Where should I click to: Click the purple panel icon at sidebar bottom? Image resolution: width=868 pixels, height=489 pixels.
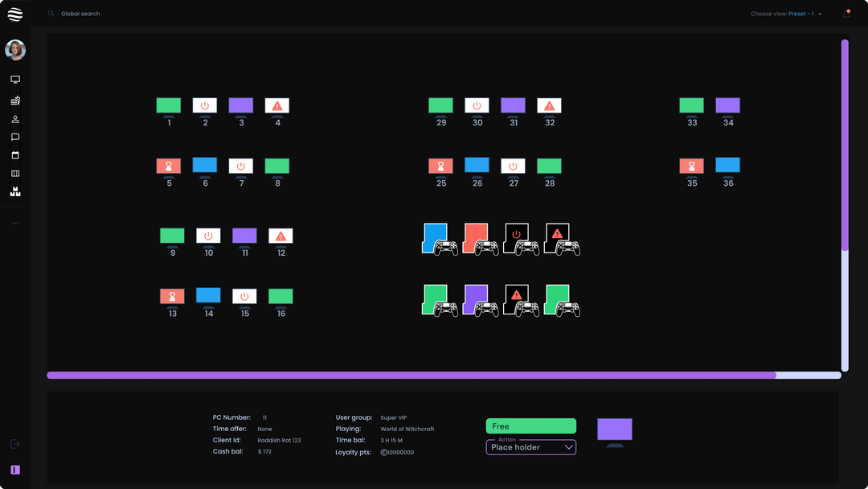(x=15, y=470)
